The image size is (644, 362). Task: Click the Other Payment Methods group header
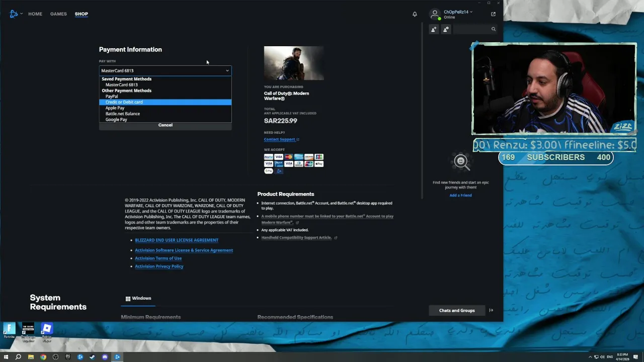[126, 90]
